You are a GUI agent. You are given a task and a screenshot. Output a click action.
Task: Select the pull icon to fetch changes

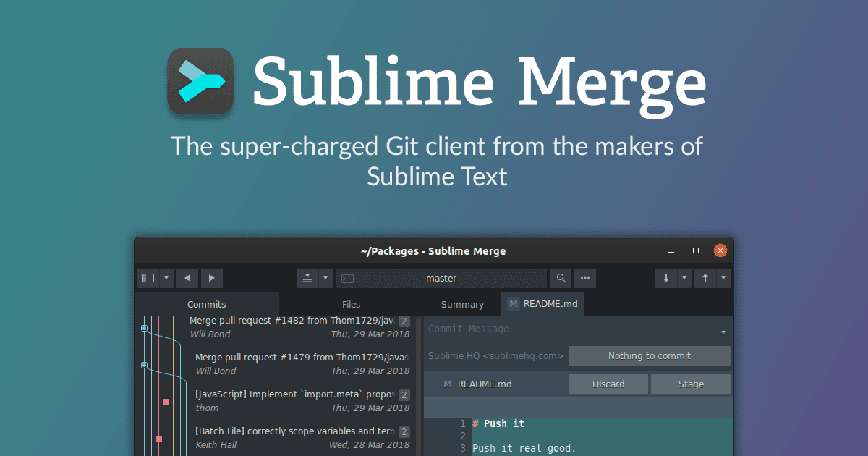click(665, 278)
